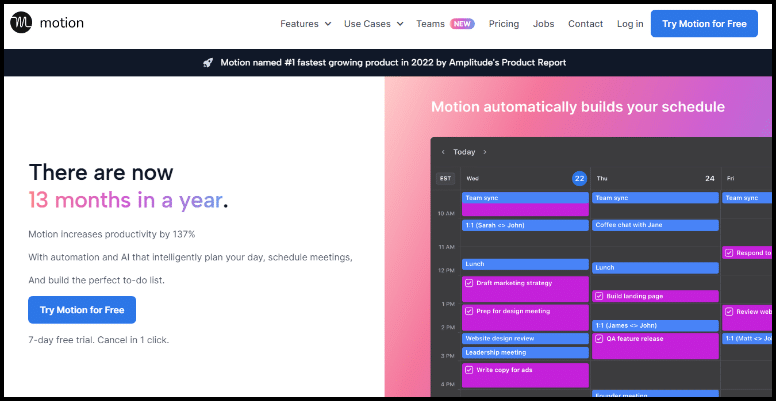
Task: Open Leadership meeting event
Action: [526, 352]
